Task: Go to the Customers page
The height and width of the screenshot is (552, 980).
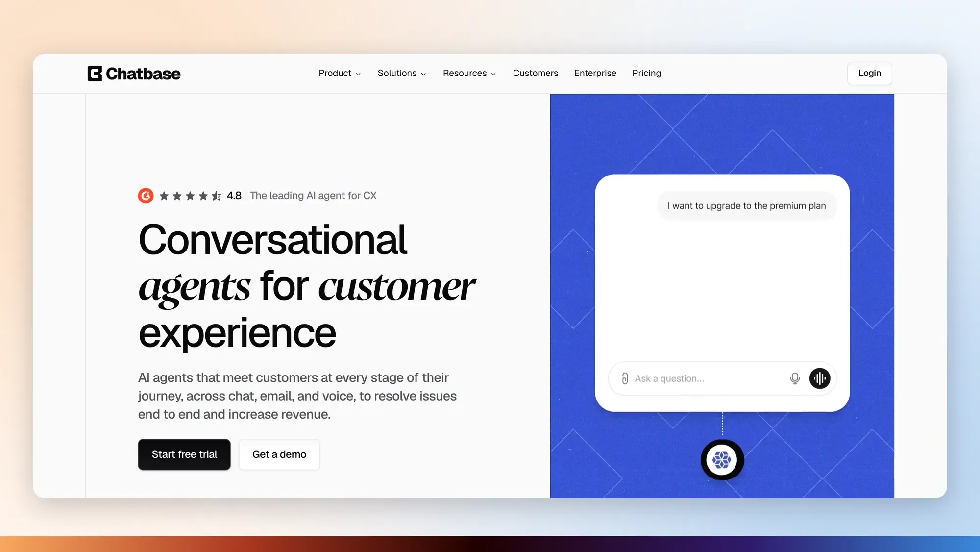Action: click(535, 73)
